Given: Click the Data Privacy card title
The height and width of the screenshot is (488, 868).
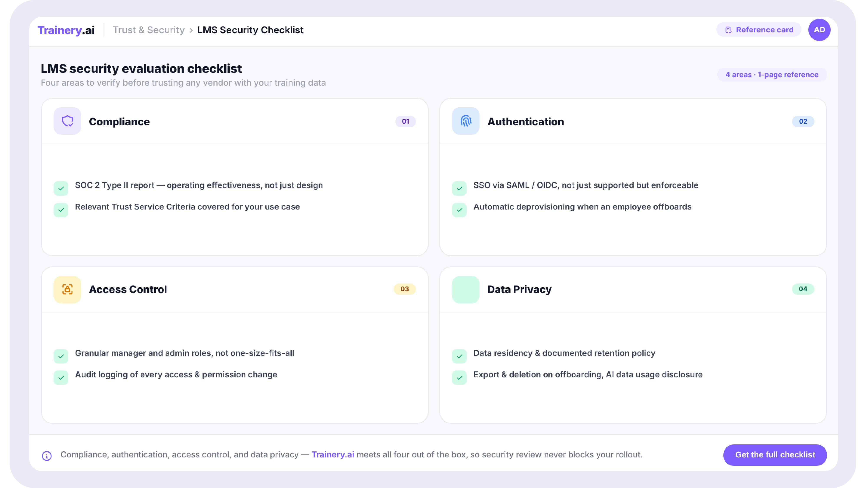Looking at the screenshot, I should coord(519,289).
